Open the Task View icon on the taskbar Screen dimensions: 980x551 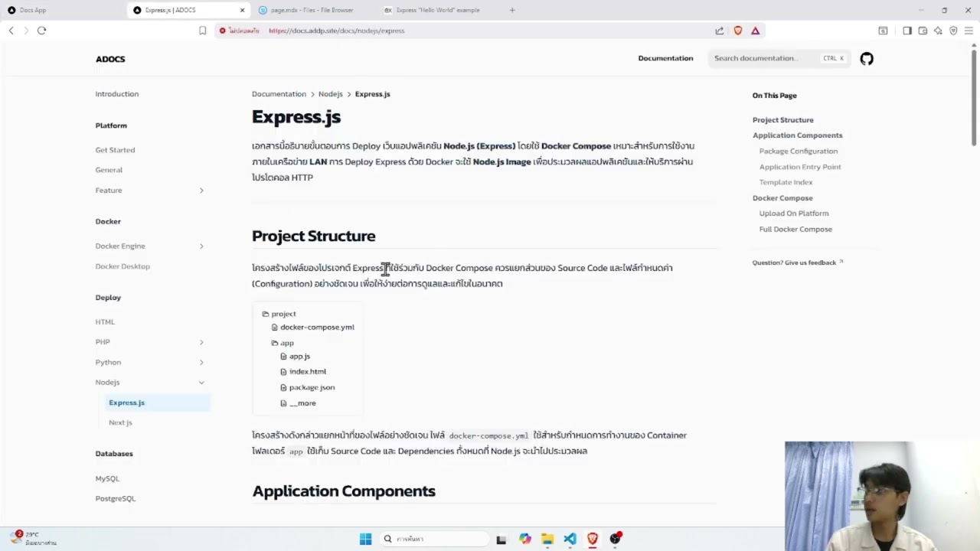[x=501, y=539]
